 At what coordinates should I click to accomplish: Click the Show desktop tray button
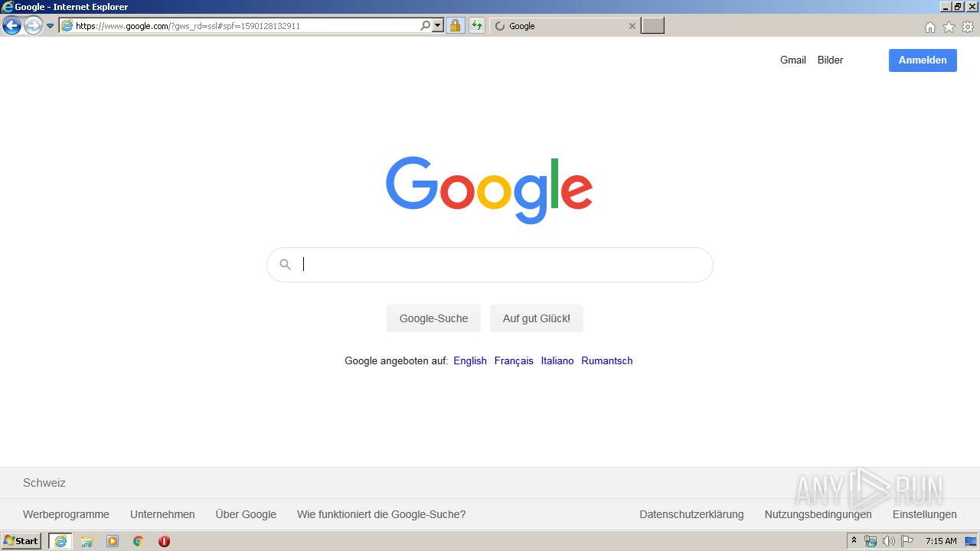click(971, 541)
